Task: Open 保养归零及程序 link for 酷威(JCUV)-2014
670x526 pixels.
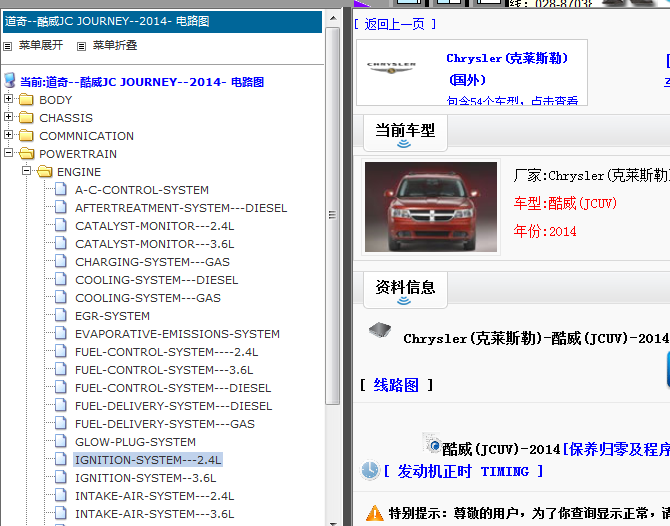Action: tap(615, 449)
